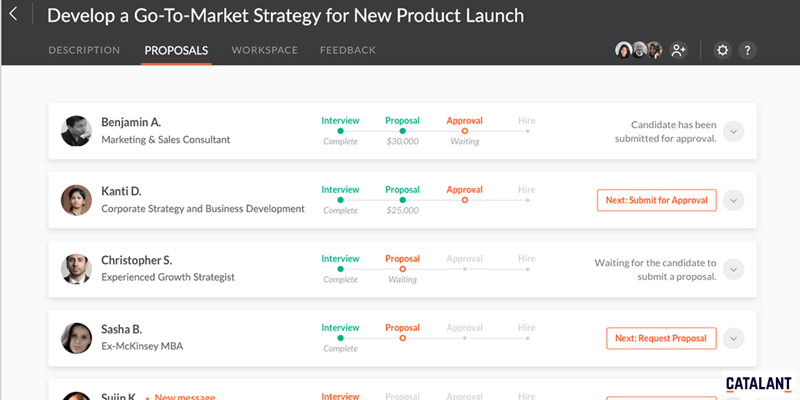The width and height of the screenshot is (800, 400).
Task: Open the Workspace tab
Action: 265,50
